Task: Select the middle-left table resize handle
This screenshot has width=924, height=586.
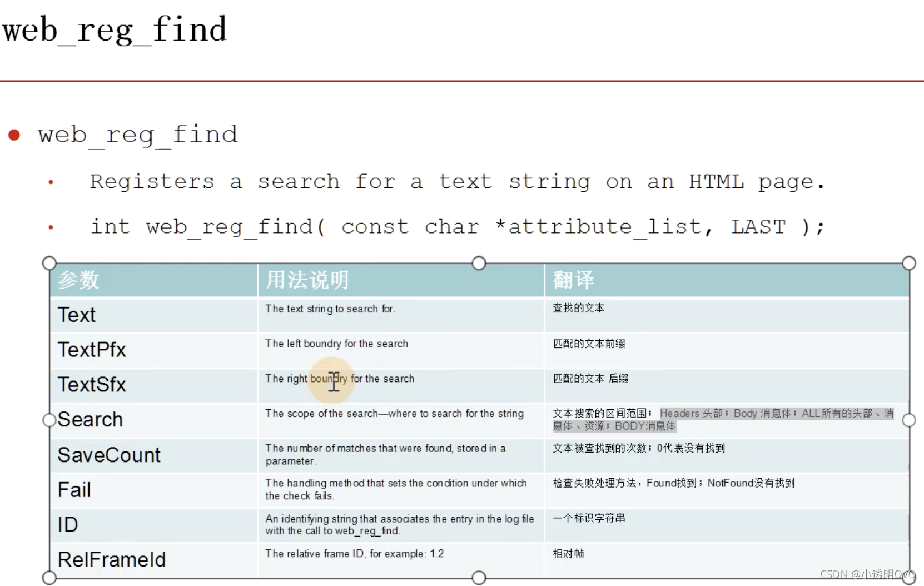Action: (x=49, y=420)
